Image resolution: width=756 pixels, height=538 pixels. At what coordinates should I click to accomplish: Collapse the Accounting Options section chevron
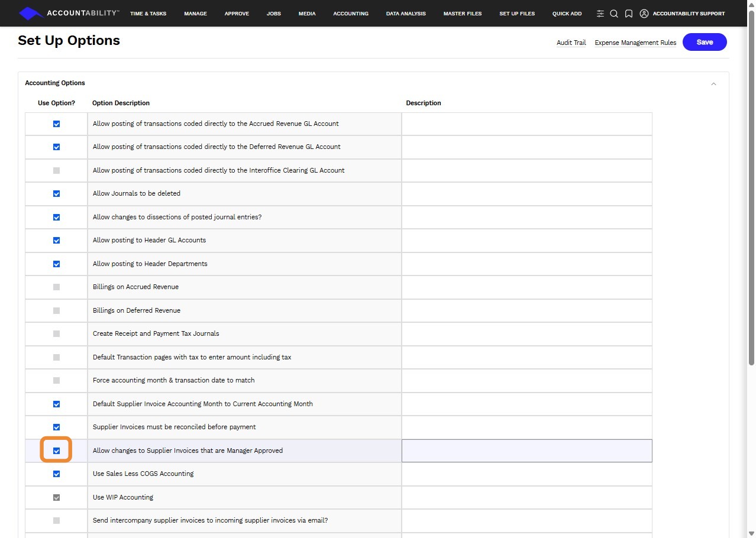(x=713, y=83)
